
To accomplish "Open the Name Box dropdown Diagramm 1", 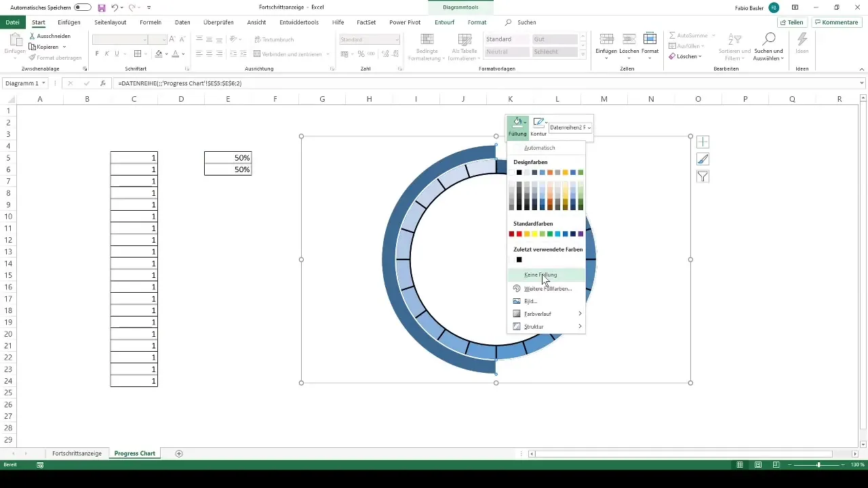I will click(x=43, y=83).
